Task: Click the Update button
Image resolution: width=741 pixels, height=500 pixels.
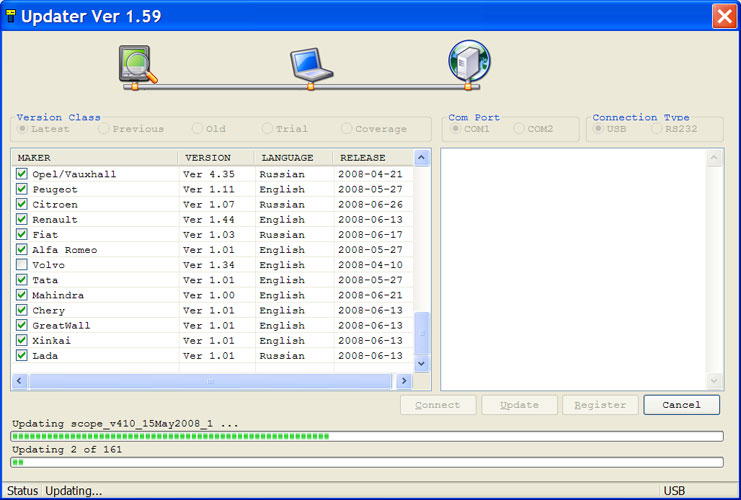Action: 519,405
